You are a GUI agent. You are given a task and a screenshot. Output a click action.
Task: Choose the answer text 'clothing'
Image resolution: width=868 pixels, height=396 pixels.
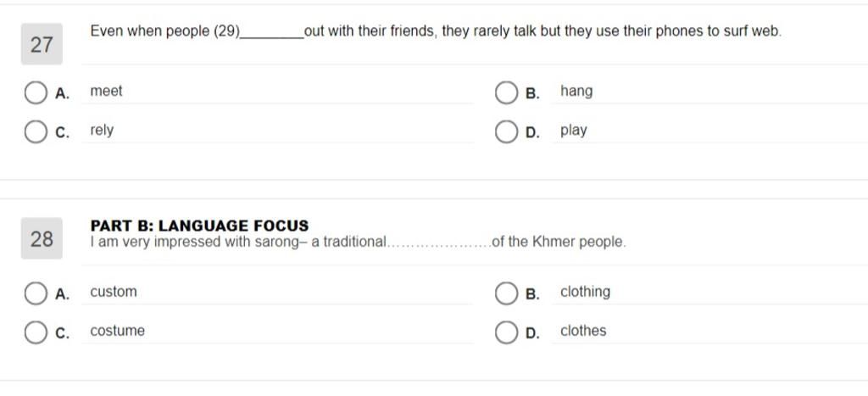coord(585,293)
